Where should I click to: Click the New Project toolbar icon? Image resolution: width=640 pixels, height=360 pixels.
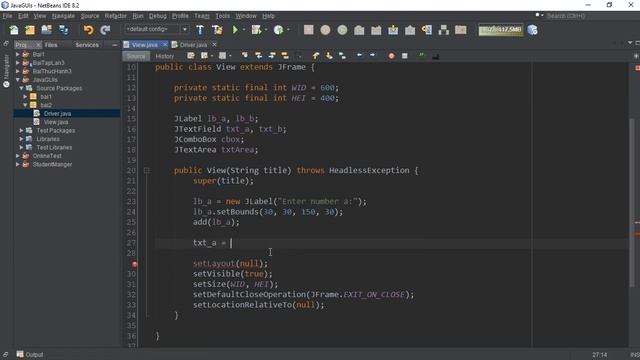click(x=30, y=30)
